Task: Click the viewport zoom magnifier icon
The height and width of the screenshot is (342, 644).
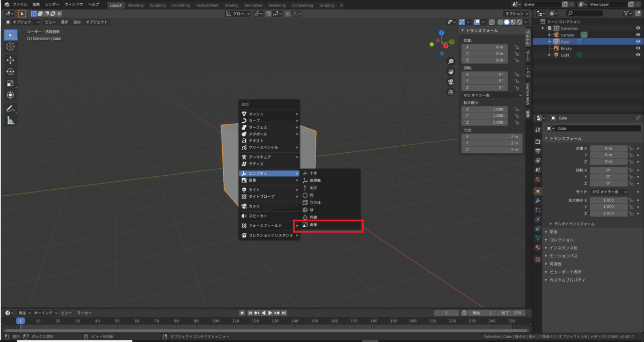Action: pyautogui.click(x=451, y=62)
